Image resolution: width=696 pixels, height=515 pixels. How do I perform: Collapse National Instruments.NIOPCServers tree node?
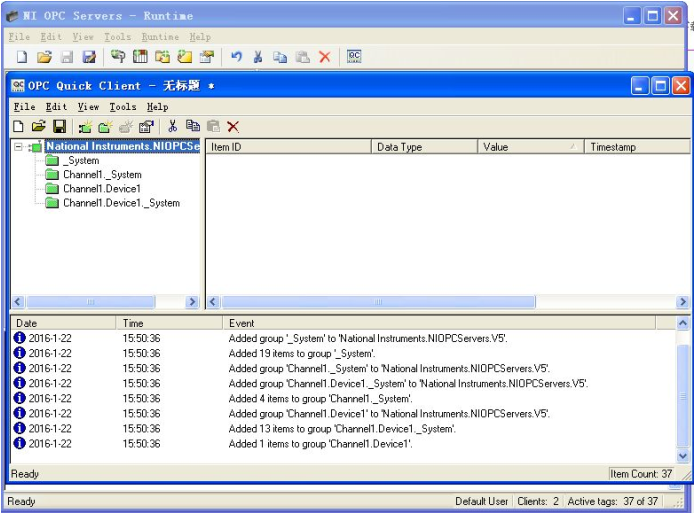18,147
